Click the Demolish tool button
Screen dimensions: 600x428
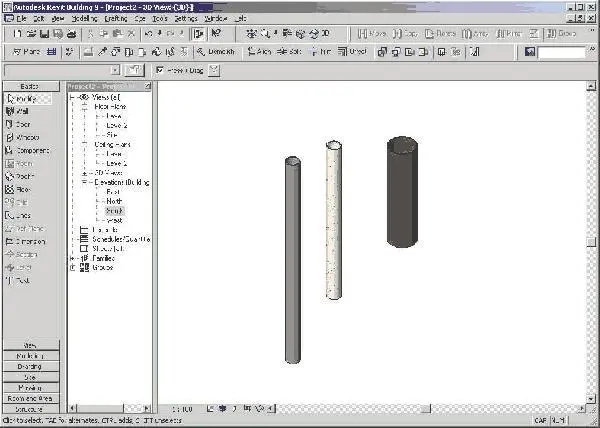coord(216,52)
